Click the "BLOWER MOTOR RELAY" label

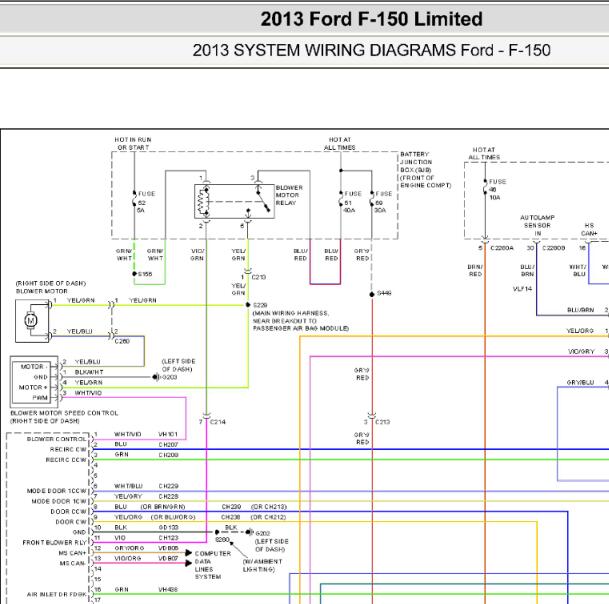click(x=289, y=195)
